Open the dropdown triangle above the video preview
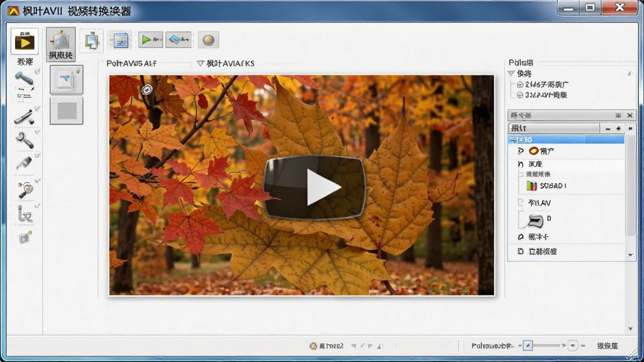 [x=200, y=63]
